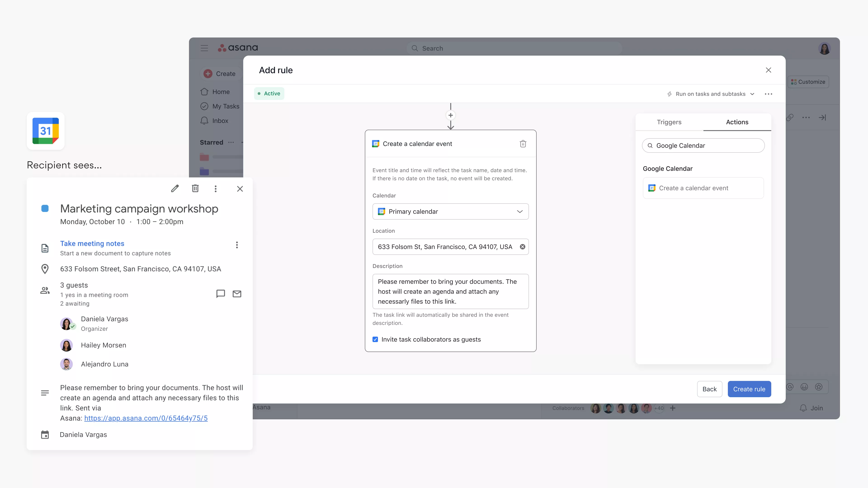The width and height of the screenshot is (868, 488).
Task: Click the Take meeting notes option
Action: click(92, 243)
